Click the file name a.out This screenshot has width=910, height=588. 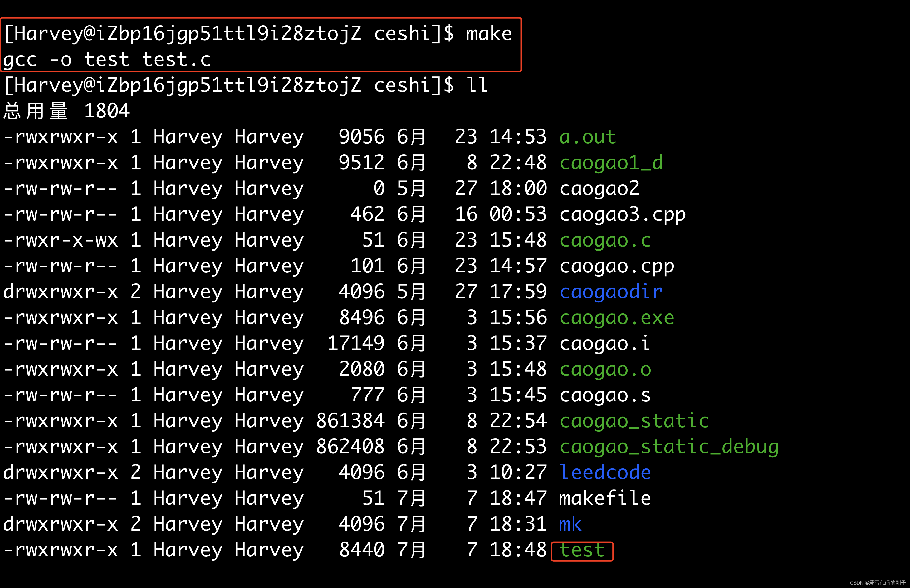point(588,137)
